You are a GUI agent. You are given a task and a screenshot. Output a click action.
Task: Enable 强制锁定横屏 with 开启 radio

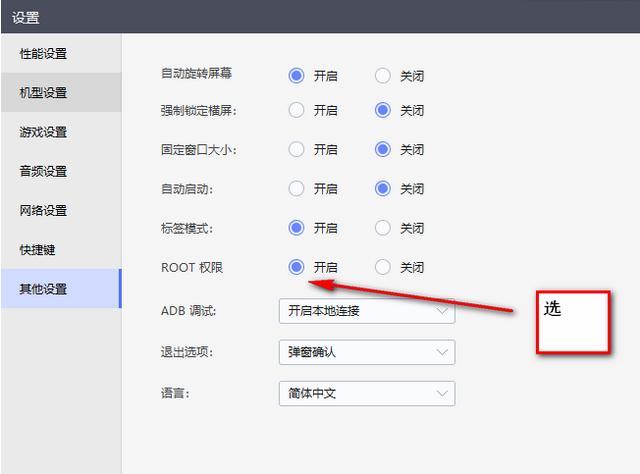(x=296, y=110)
